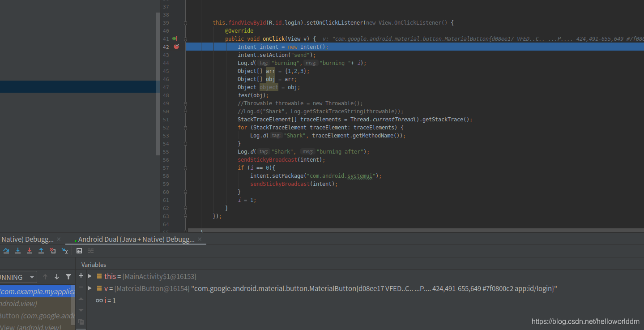The image size is (644, 330).
Task: Click 'Object object = obj;' on line 47
Action: 269,87
